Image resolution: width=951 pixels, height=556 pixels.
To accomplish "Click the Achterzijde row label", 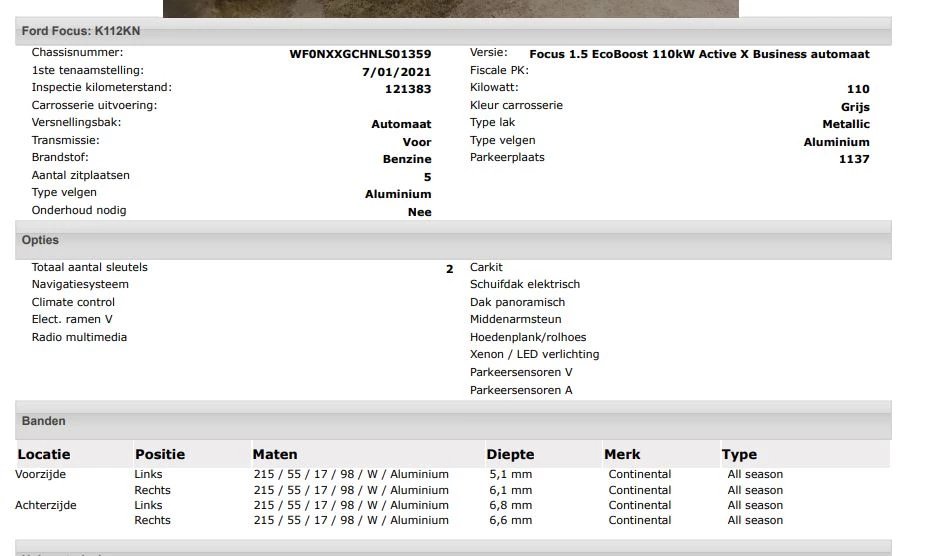I will click(46, 505).
